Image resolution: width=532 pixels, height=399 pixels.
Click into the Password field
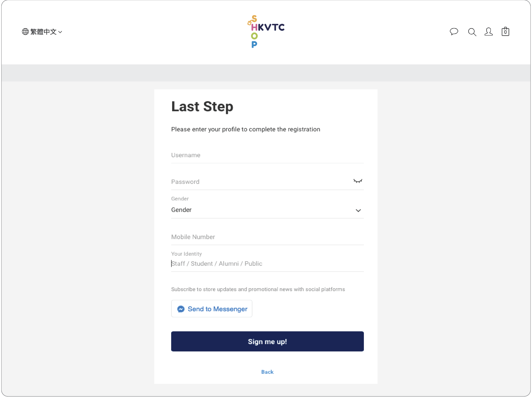point(260,182)
